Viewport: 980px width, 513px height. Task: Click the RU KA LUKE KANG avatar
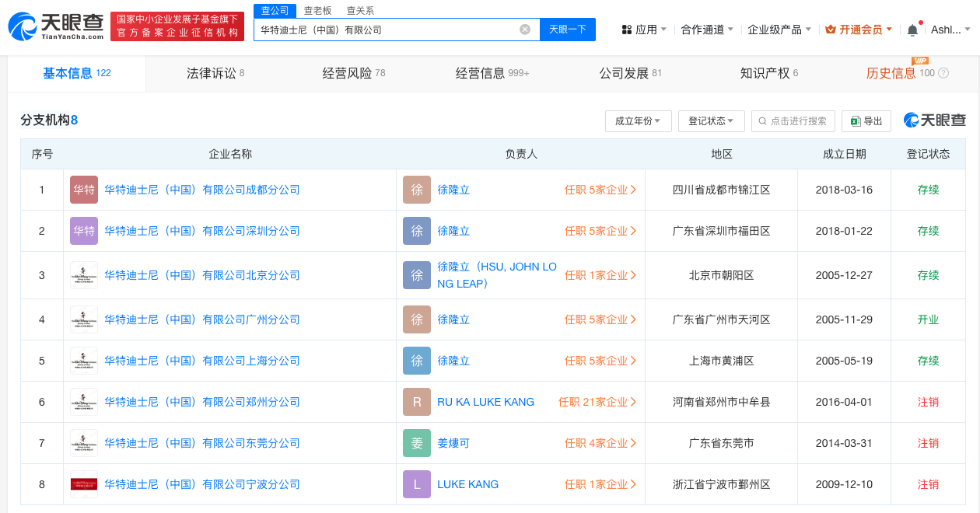tap(417, 402)
